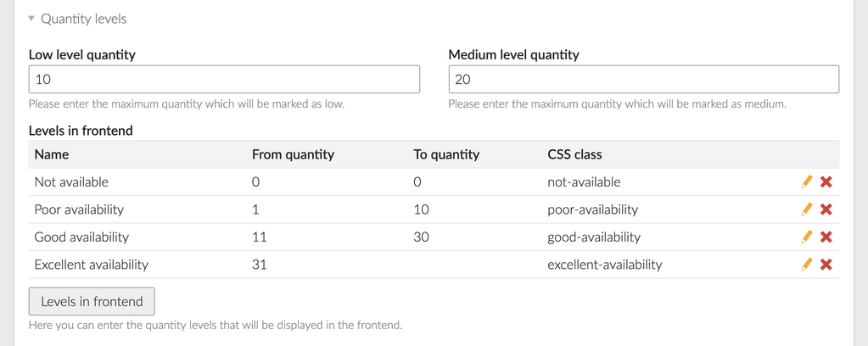Select the Not available row name
The image size is (868, 346).
point(71,181)
